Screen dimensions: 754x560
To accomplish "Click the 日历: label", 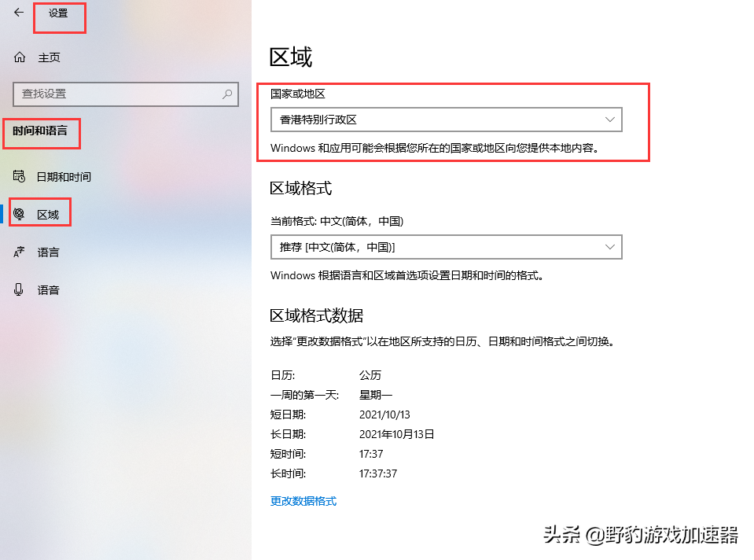I will 283,375.
